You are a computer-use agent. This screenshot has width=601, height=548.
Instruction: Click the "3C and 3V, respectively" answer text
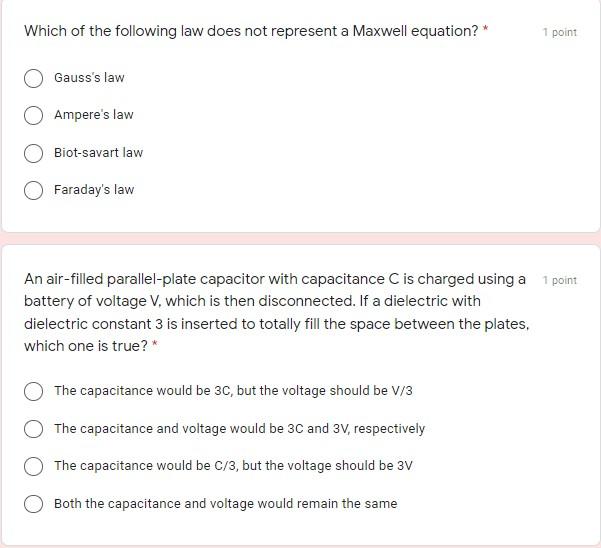(239, 429)
